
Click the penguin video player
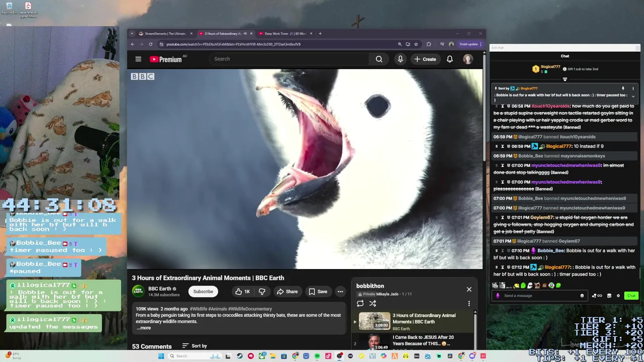(x=305, y=169)
